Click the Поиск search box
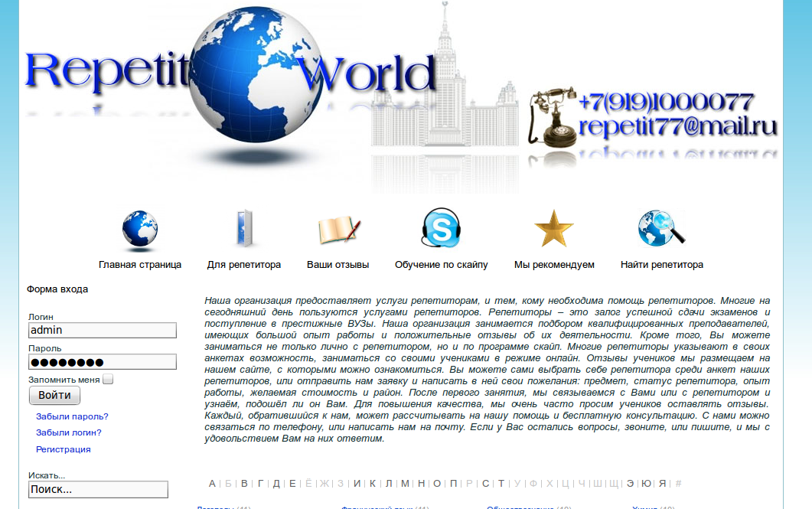 [98, 488]
